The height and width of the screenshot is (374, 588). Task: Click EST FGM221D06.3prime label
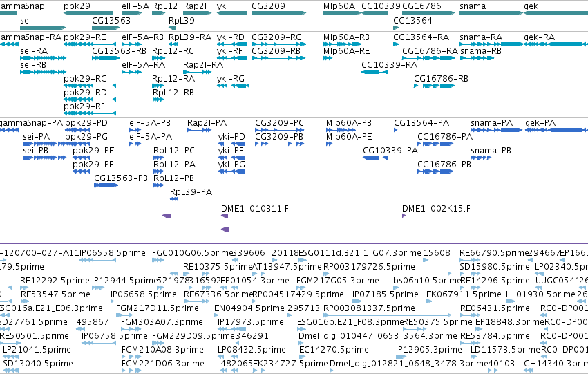click(163, 364)
